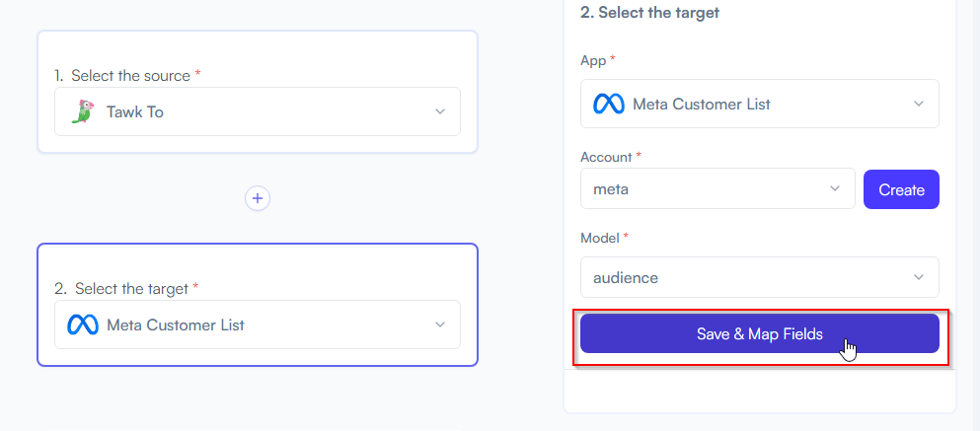Open the App dropdown arrow
Screen dimensions: 980x431
coord(918,104)
